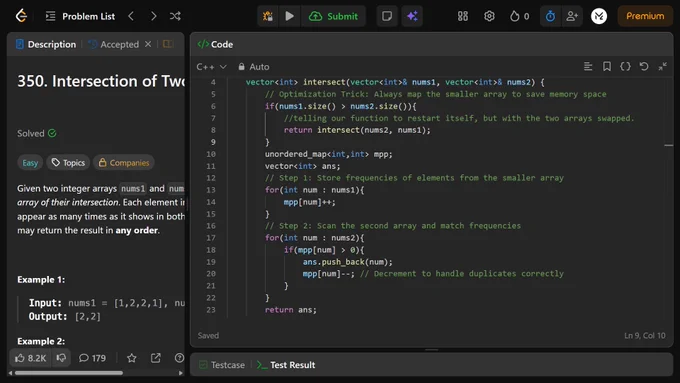Click the Auto lock indicator
The image size is (680, 383).
click(x=254, y=67)
